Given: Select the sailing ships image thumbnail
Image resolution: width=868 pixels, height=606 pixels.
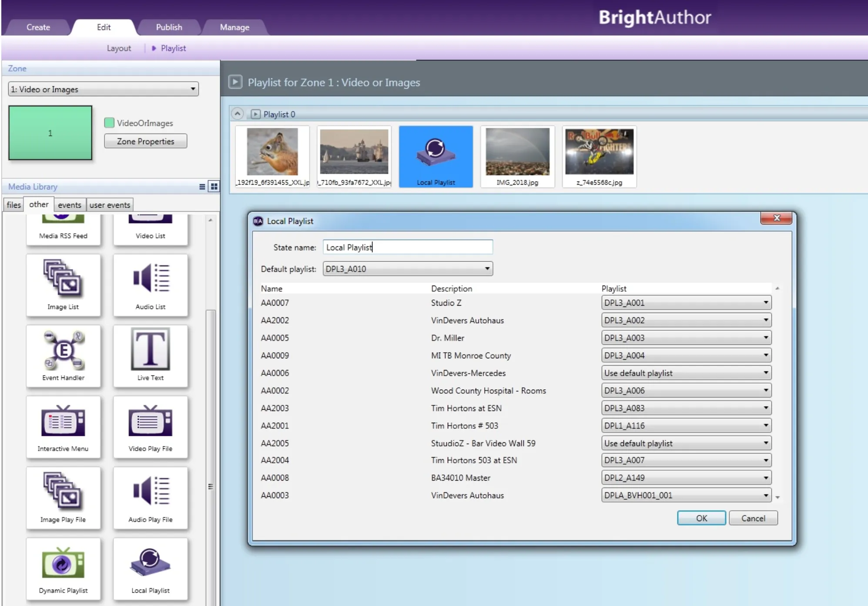Looking at the screenshot, I should point(354,157).
